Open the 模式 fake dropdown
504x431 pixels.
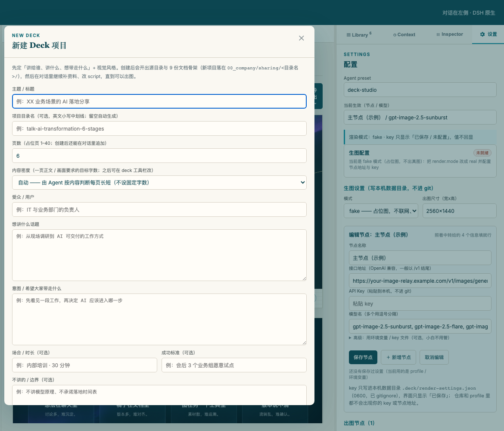pos(381,211)
